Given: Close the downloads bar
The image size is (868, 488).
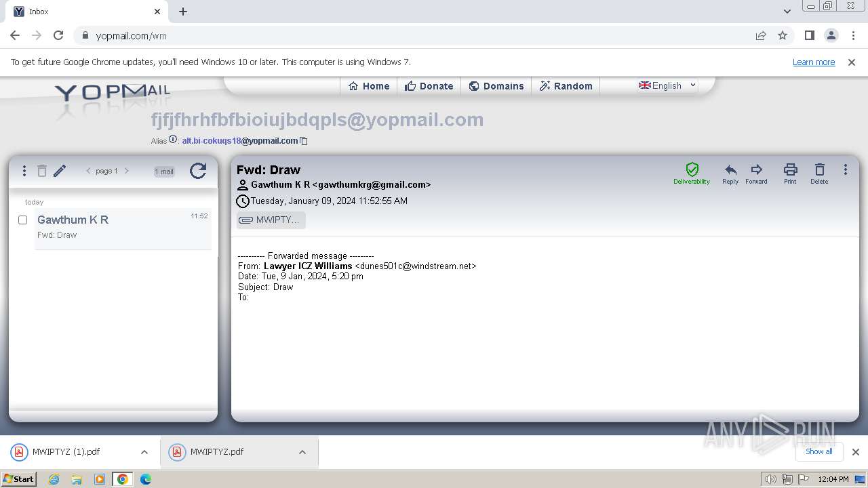Looking at the screenshot, I should pos(855,452).
